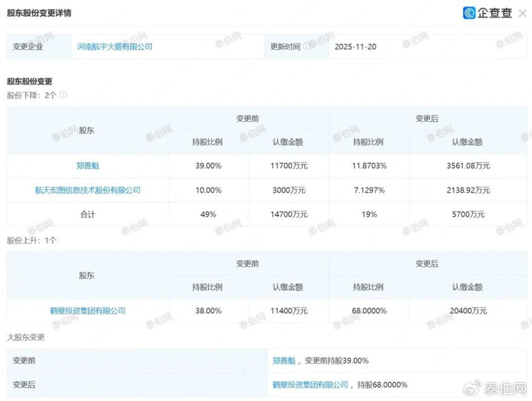Select 持股68.0000% text in 变更后 row
The image size is (532, 401).
tap(382, 384)
